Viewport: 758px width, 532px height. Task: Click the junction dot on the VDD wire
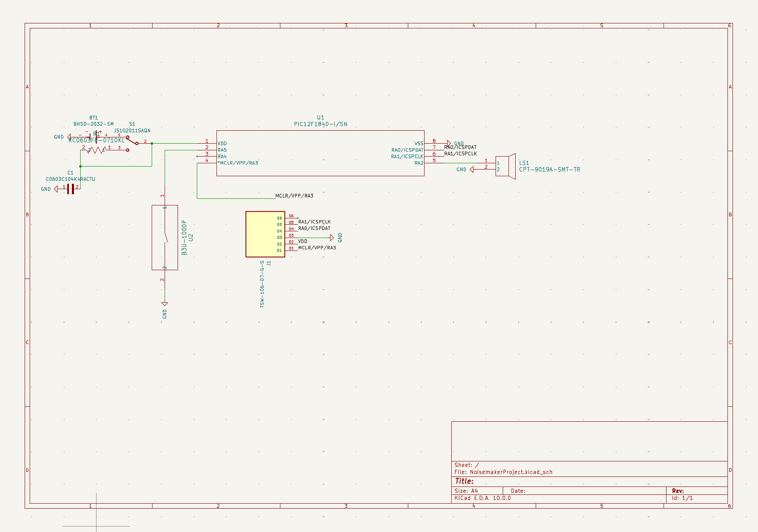tap(152, 144)
